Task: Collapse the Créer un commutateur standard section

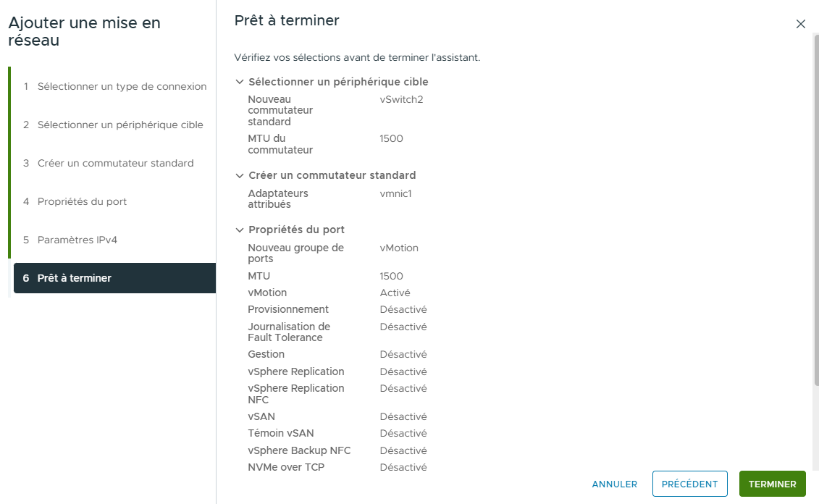Action: click(240, 175)
